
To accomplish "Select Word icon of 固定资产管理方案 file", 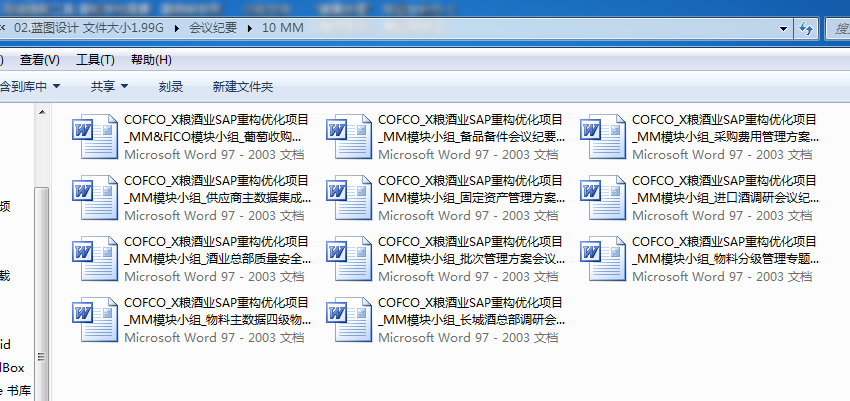I will click(x=349, y=197).
